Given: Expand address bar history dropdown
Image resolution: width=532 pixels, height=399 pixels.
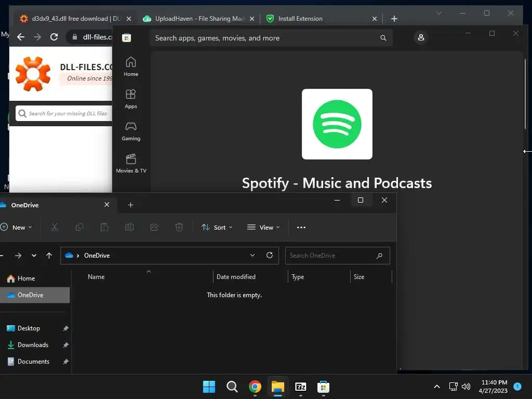Looking at the screenshot, I should pos(252,256).
